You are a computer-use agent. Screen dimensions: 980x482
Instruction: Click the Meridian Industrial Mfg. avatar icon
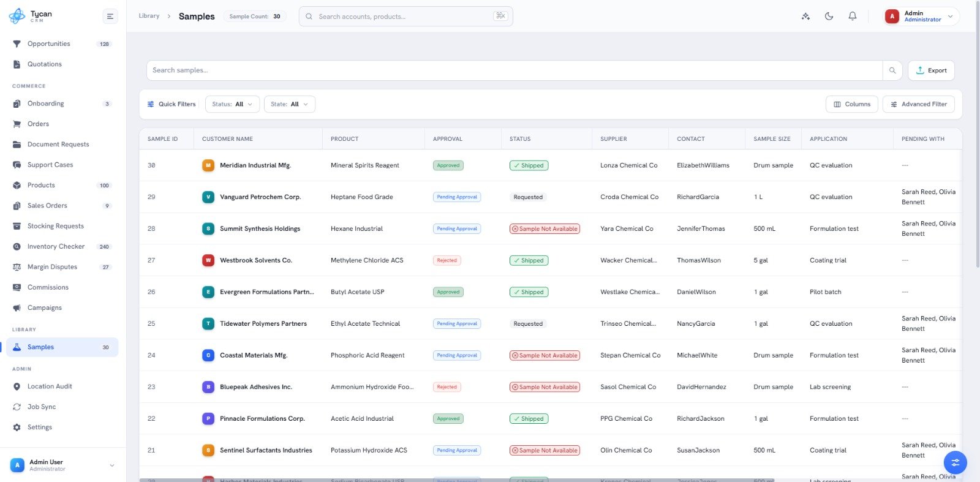tap(208, 165)
